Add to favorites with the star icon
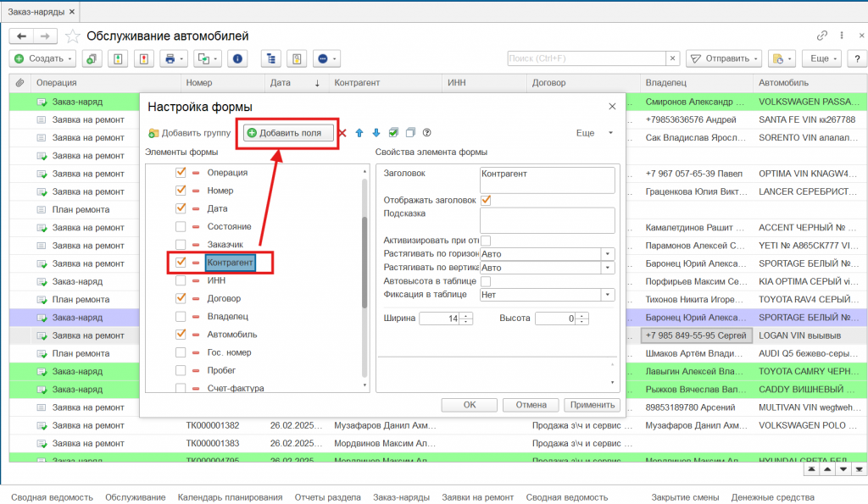868x504 pixels. tap(73, 36)
